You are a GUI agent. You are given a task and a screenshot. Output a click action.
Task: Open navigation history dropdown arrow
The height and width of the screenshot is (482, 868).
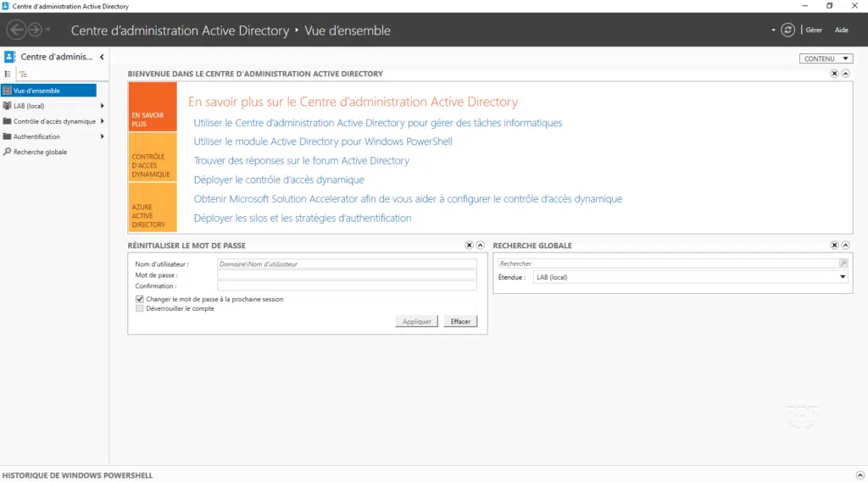coord(48,30)
